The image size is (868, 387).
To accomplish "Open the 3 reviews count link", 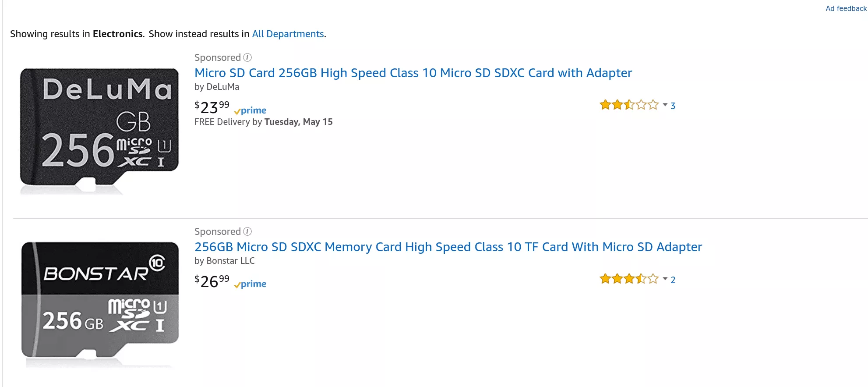I will [x=673, y=106].
